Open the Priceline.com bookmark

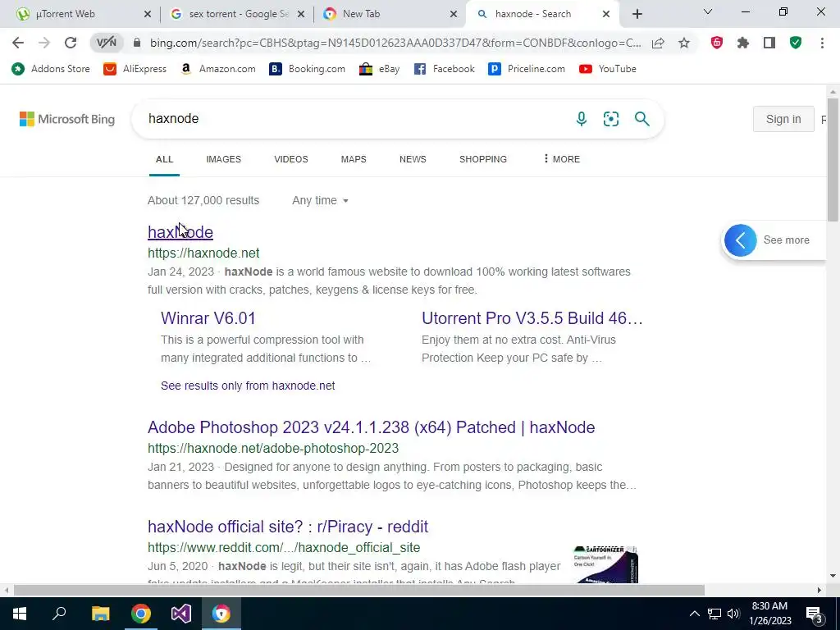(527, 69)
